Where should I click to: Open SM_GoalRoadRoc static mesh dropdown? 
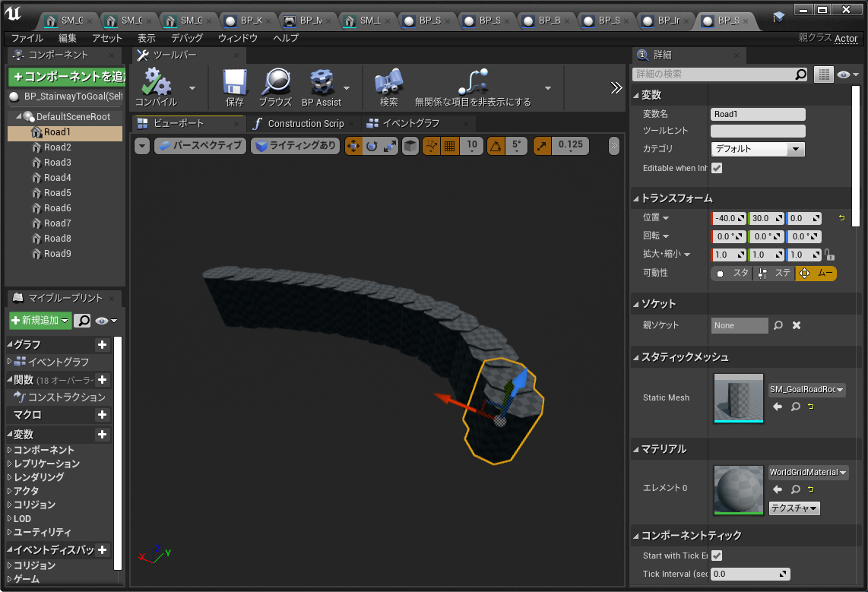click(806, 390)
